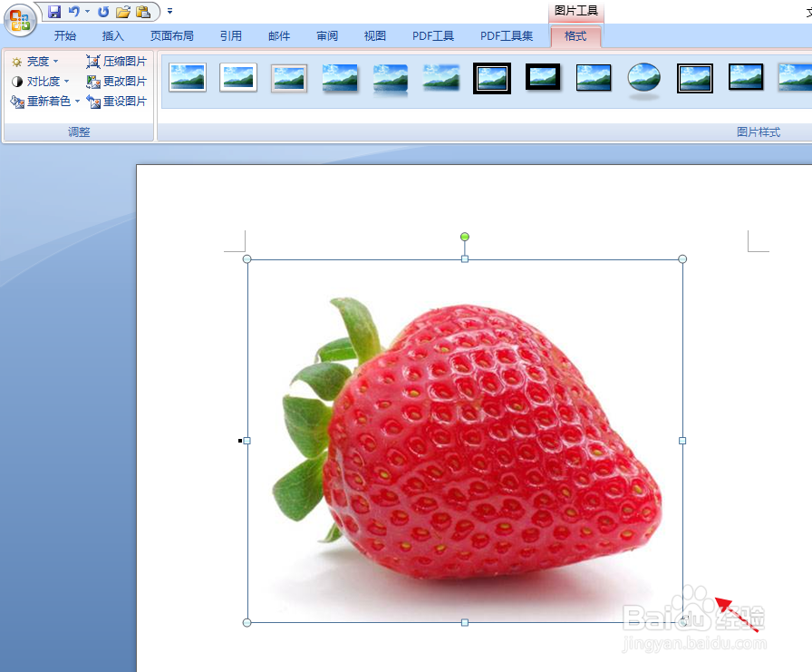Select the strawberry picture
The width and height of the screenshot is (812, 672).
click(x=465, y=441)
